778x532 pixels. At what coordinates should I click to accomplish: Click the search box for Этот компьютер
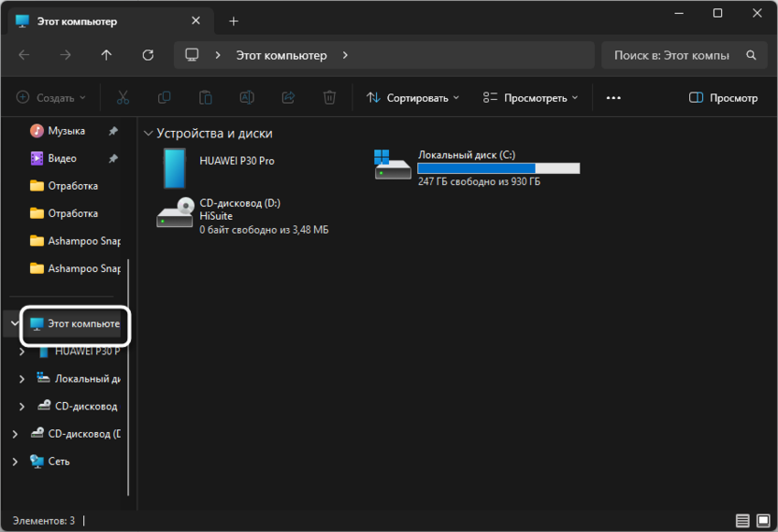click(x=671, y=55)
